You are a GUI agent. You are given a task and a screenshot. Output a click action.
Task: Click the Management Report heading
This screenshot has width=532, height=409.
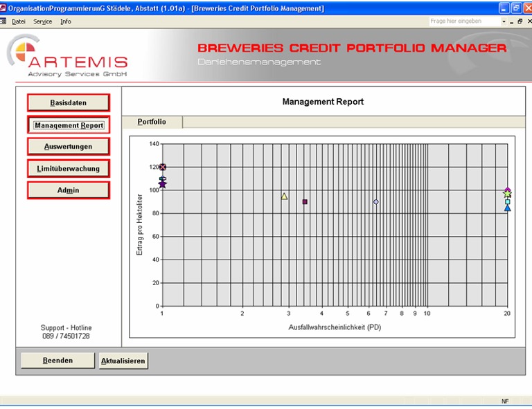tap(323, 102)
